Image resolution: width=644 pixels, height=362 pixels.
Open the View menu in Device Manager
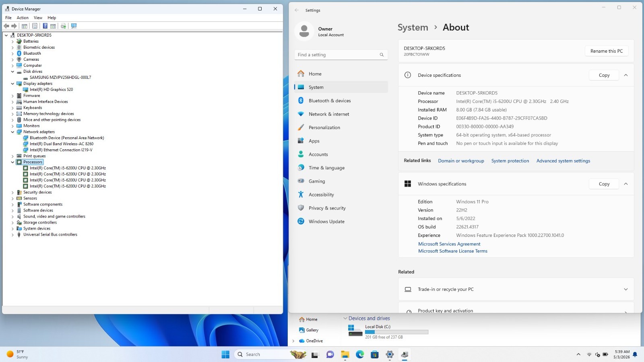click(x=38, y=18)
